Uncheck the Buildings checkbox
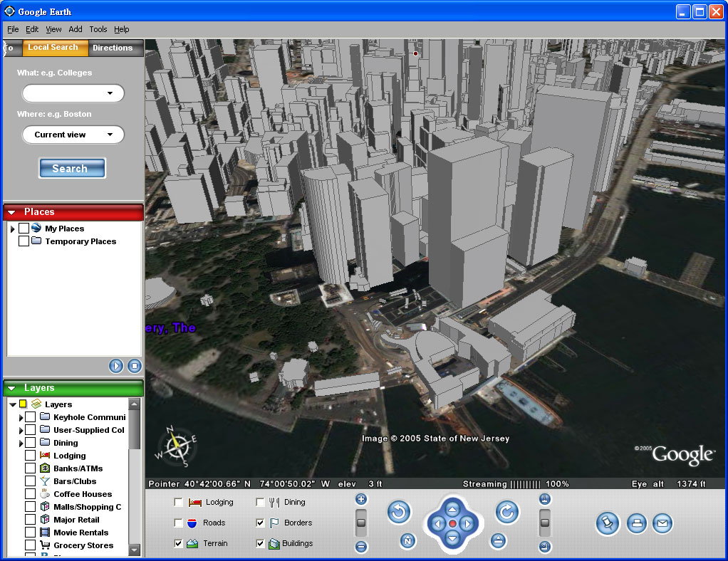The width and height of the screenshot is (728, 561). (260, 543)
